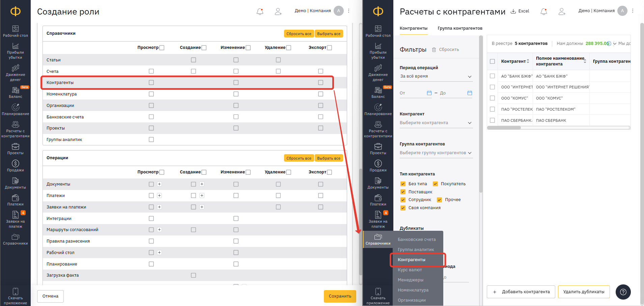
Task: Click add user icon in Создание роли header
Action: click(278, 11)
